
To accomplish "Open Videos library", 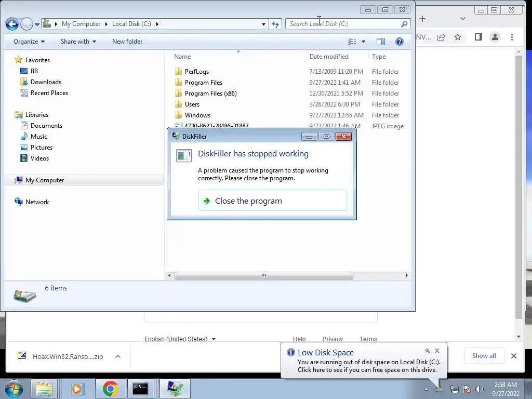I will 39,158.
